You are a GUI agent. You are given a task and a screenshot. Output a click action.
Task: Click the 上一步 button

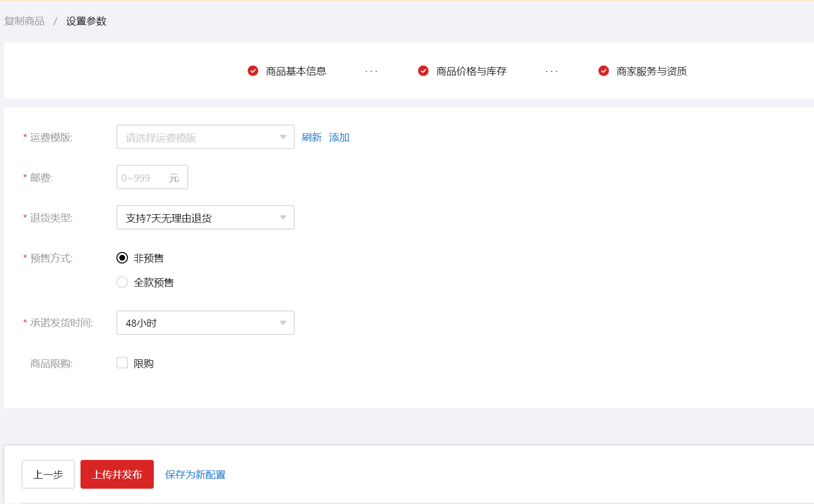coord(48,474)
